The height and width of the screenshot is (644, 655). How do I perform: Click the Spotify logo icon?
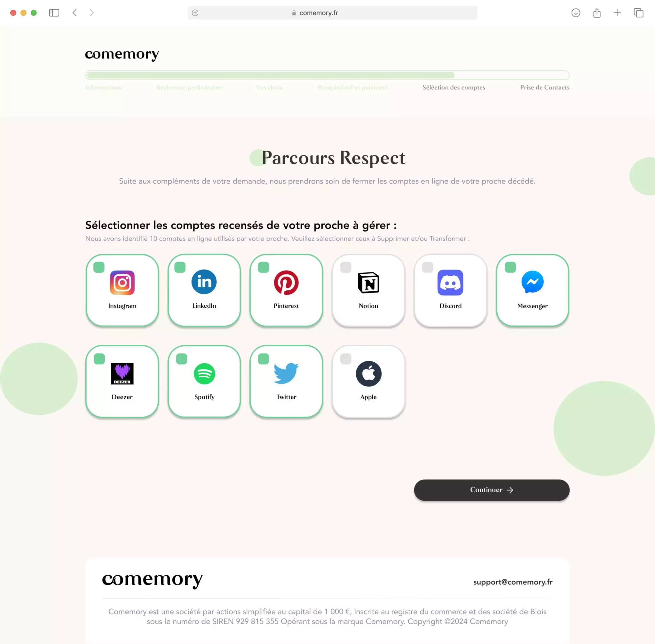pos(204,374)
